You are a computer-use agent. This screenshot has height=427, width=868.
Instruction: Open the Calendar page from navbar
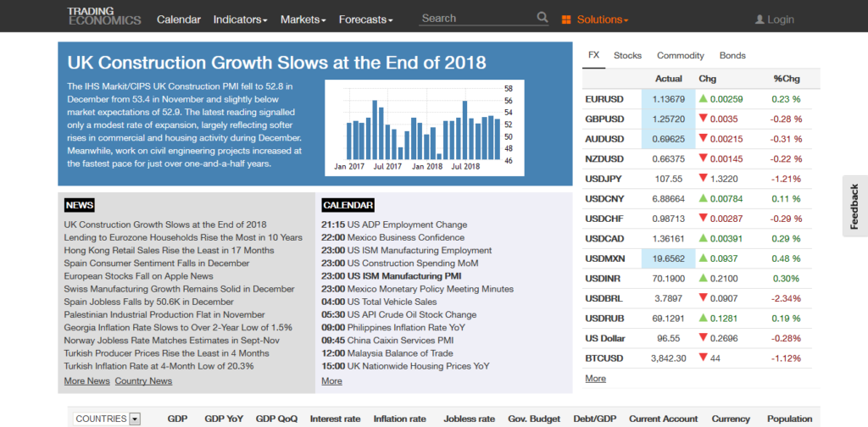tap(179, 20)
